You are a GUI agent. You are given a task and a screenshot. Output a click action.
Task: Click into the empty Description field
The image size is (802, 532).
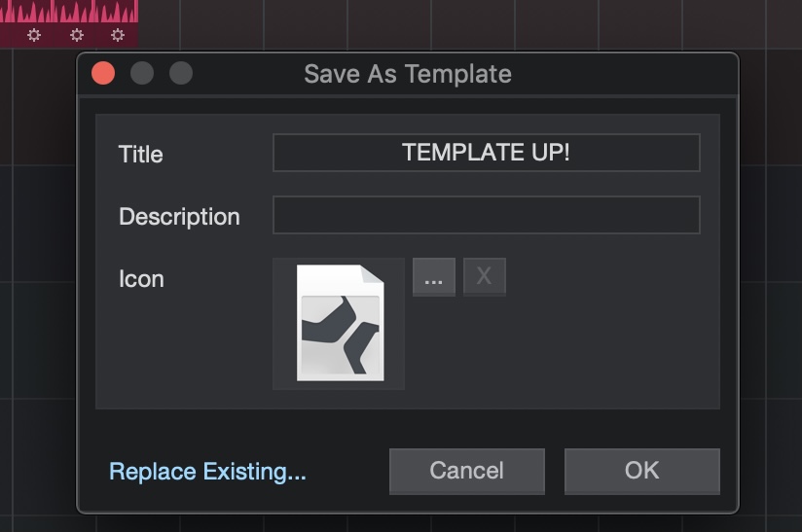click(x=487, y=215)
